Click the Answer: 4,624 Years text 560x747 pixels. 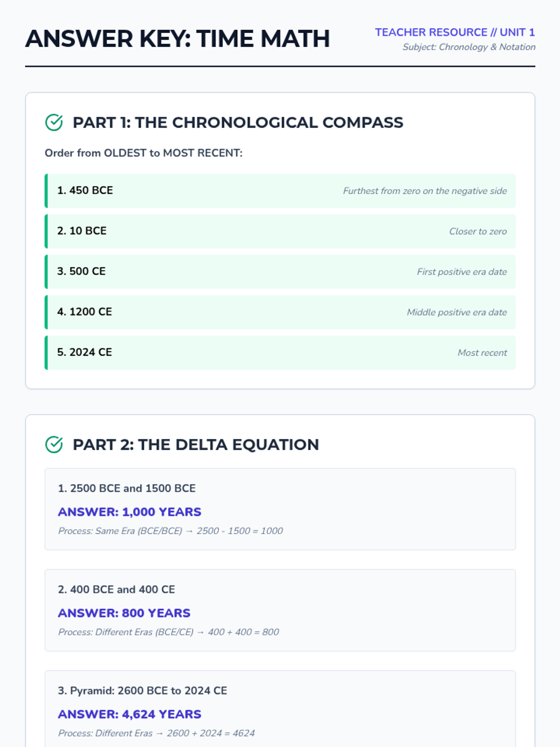(x=129, y=714)
